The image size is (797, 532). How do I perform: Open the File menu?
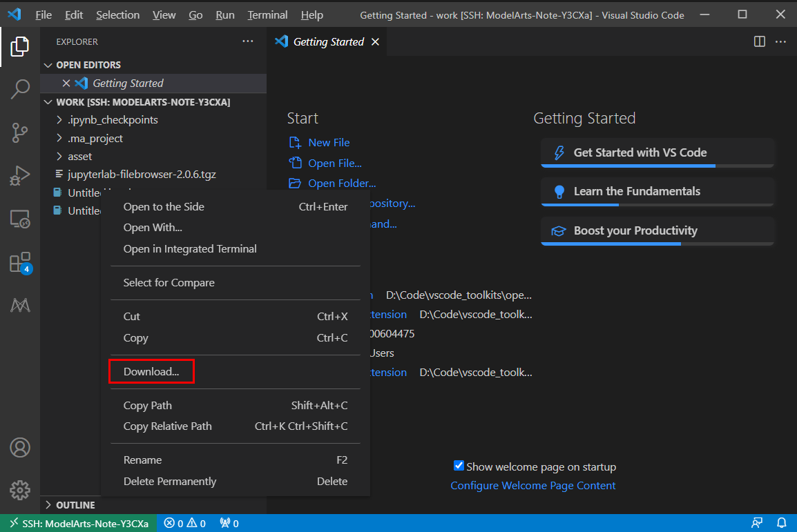click(44, 14)
